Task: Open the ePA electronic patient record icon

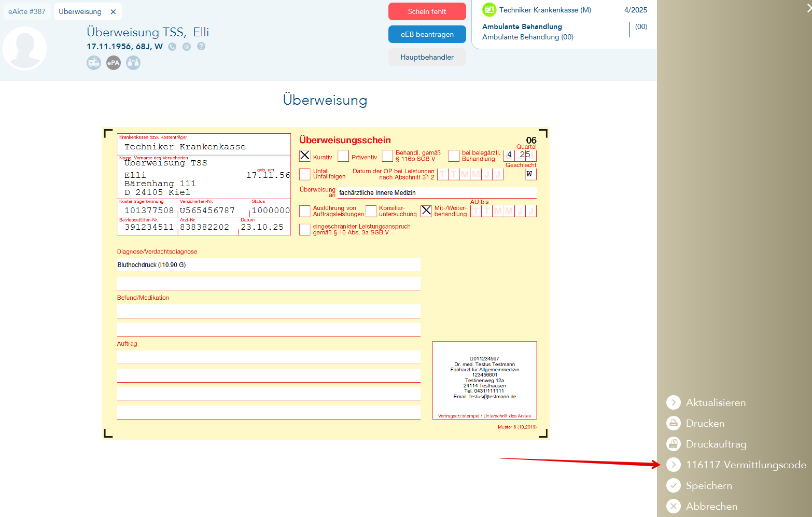Action: 113,63
